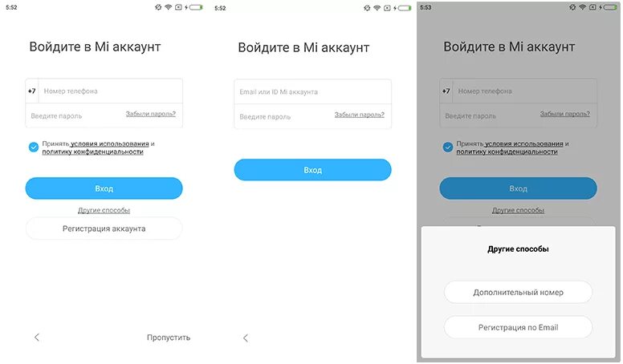Image resolution: width=623 pixels, height=364 pixels.
Task: Tap 'Вход' button on email login screen
Action: [x=312, y=170]
